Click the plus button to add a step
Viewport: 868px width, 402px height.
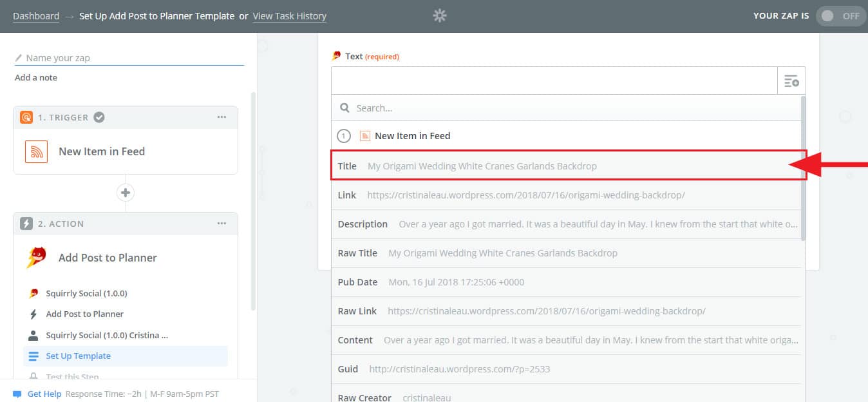[126, 193]
